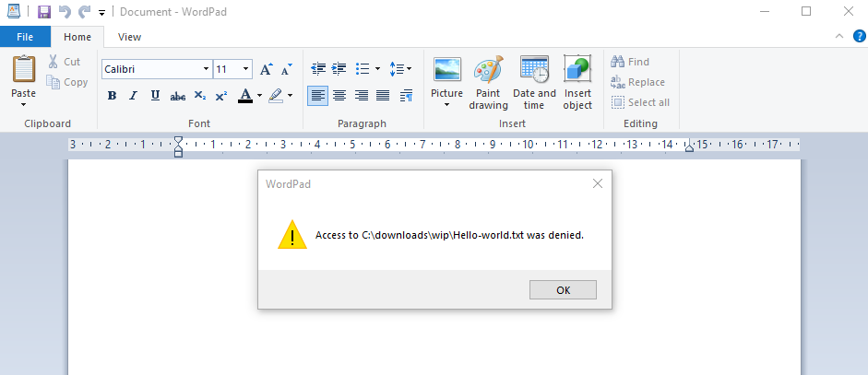Open the Calibri font family dropdown
Screen dimensions: 868x375
click(156, 69)
